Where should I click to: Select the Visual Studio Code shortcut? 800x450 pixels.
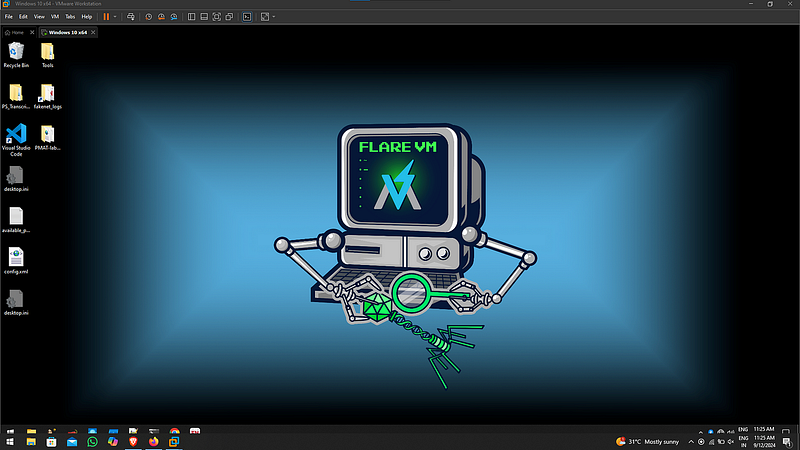pos(16,140)
